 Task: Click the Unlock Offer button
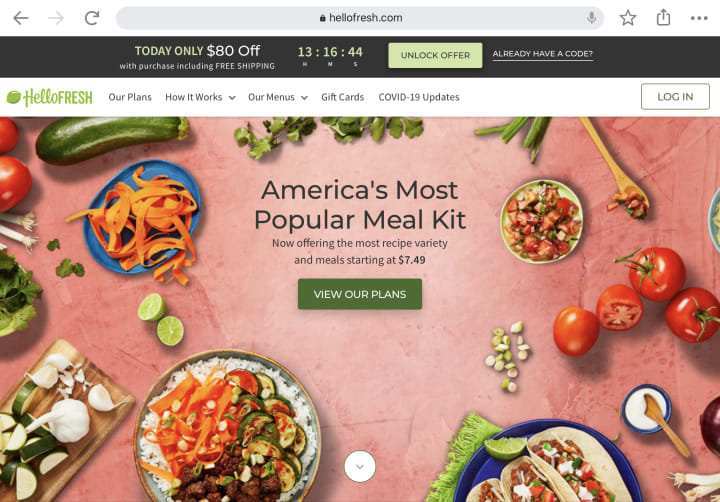(435, 56)
